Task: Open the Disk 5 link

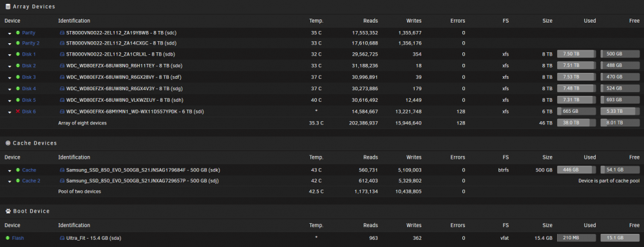Action: [x=29, y=100]
